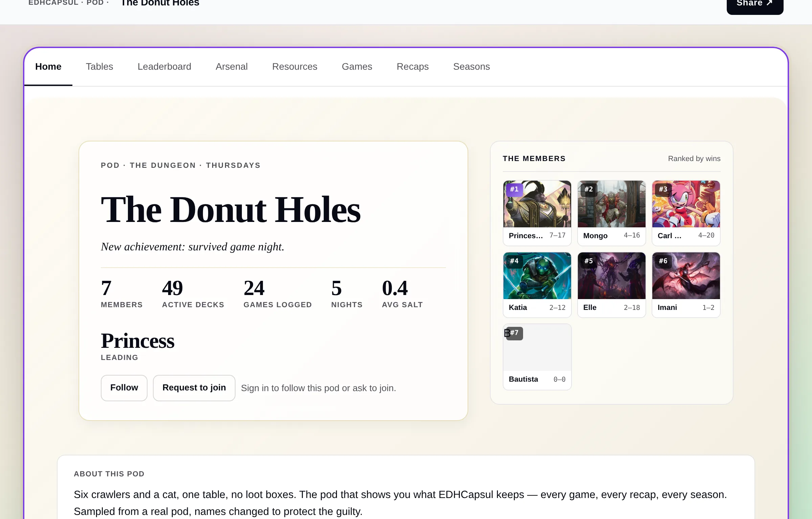Click the '24' games logged stat
This screenshot has width=812, height=519.
click(254, 288)
